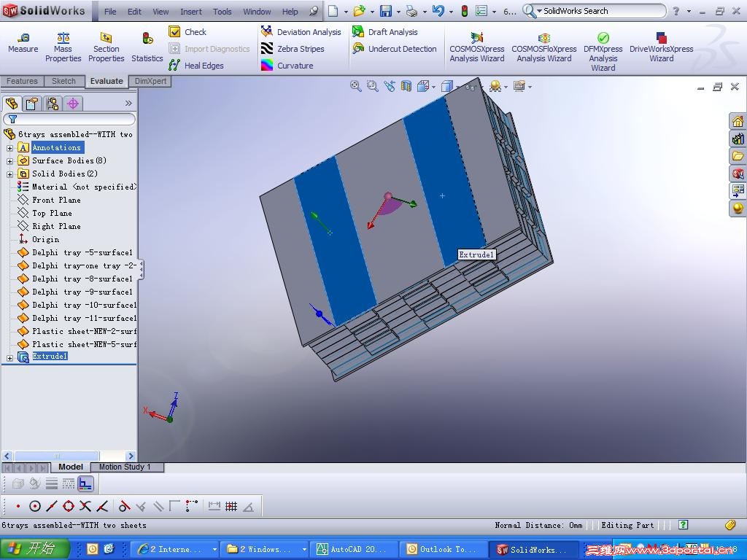Click Heal Edges
747x560 pixels.
click(196, 65)
